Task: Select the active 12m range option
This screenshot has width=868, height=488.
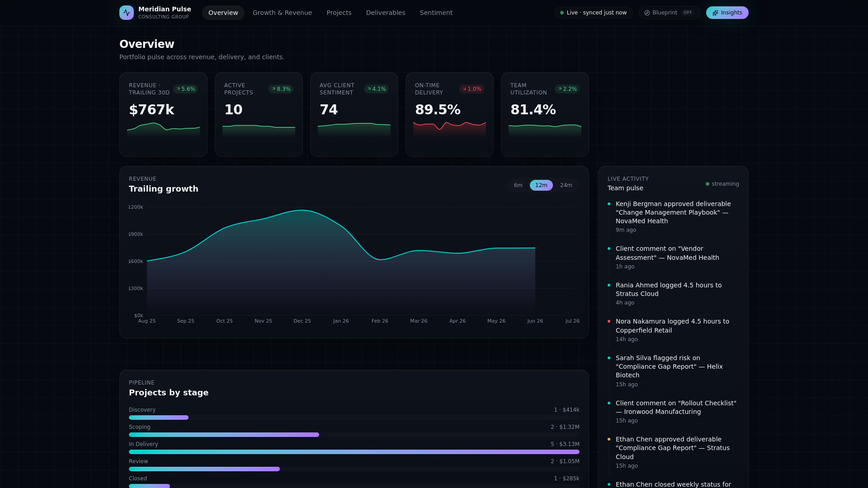Action: (x=541, y=185)
